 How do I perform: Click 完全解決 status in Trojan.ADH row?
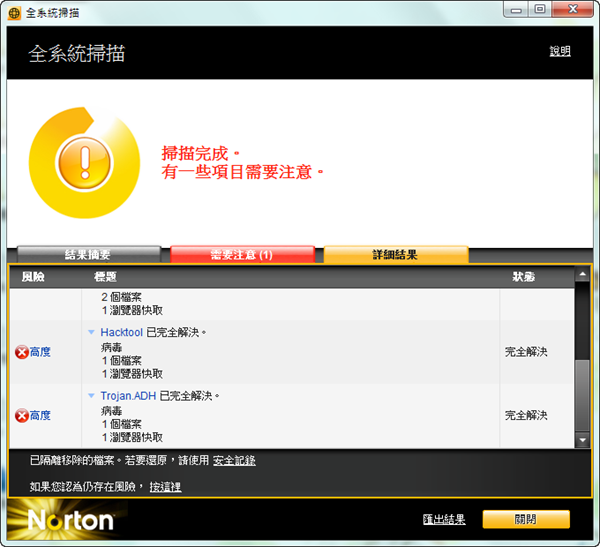pos(526,415)
